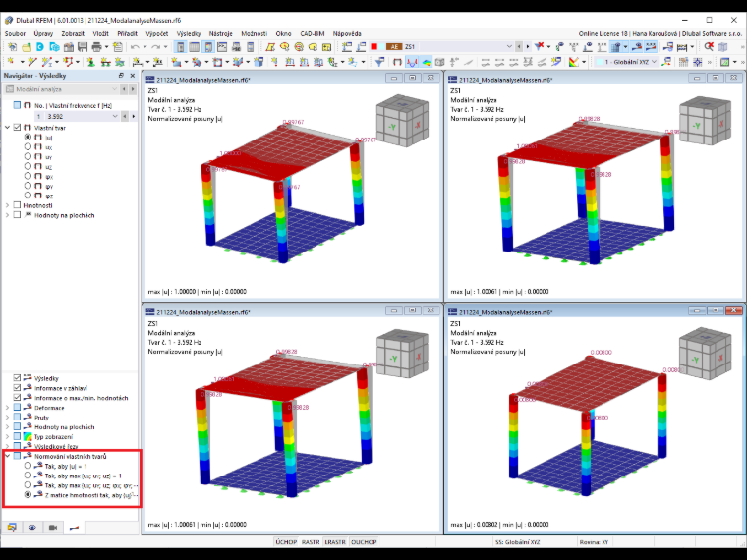Click the results filter funnel icon

[x=379, y=62]
